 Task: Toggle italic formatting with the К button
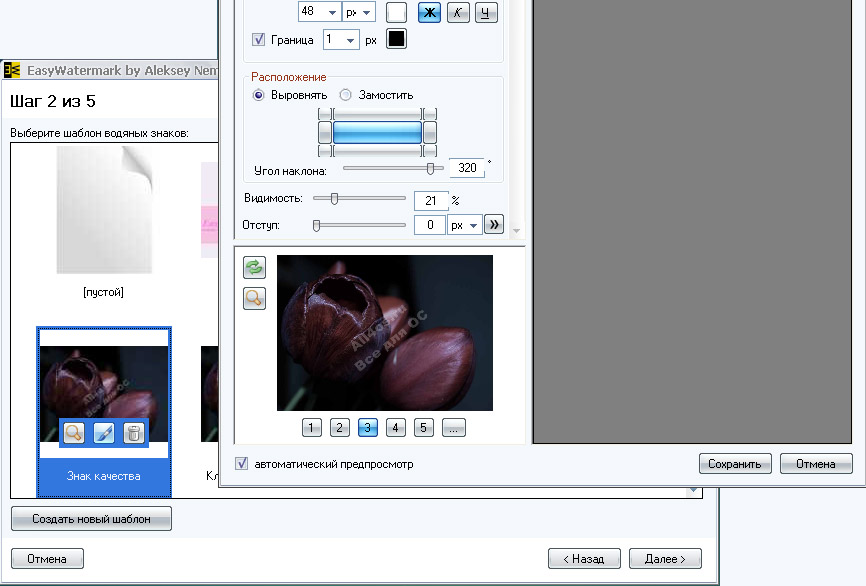457,12
